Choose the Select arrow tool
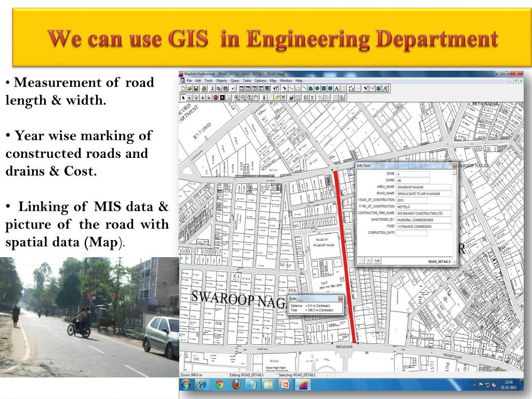Screen dimensions: 532x399 (183, 98)
